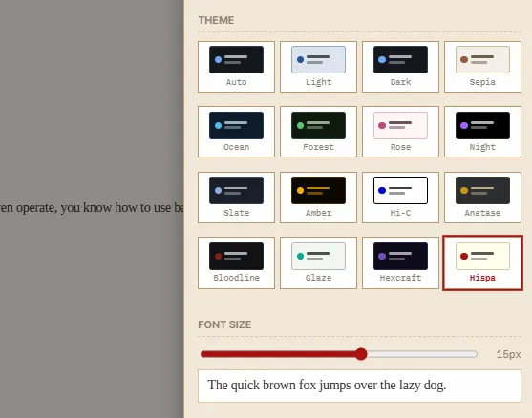Click the font size slider handle

point(361,354)
